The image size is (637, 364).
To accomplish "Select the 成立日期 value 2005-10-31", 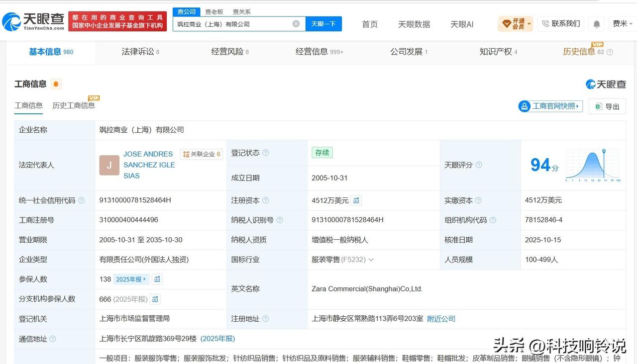I will tap(329, 178).
